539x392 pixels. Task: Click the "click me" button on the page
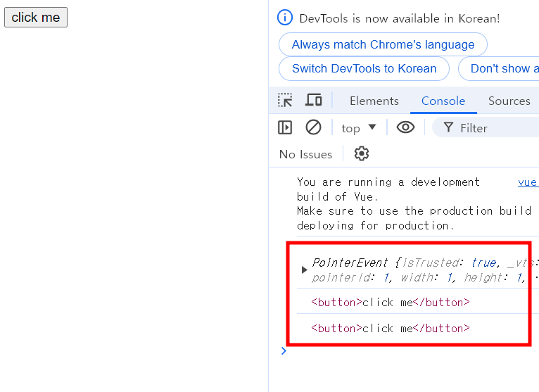click(x=36, y=17)
